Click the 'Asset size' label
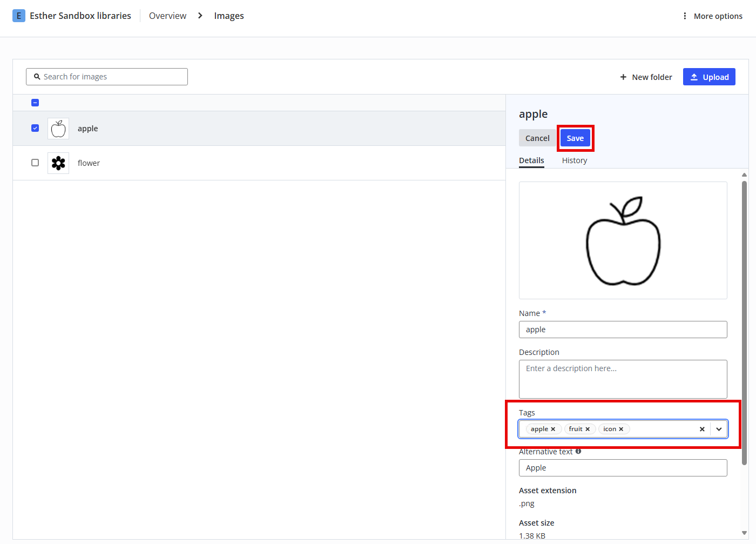The width and height of the screenshot is (756, 544). pos(536,523)
